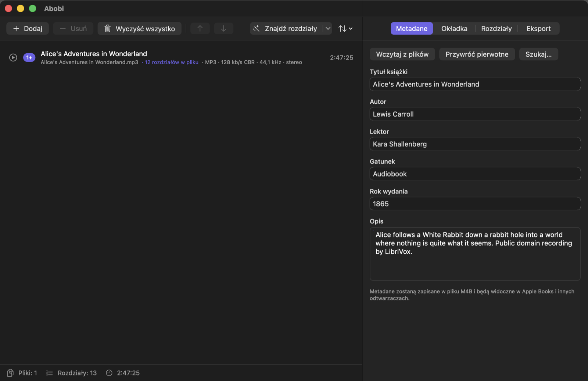Select the Alice's Adventures in Wonderland file title
588x381 pixels.
94,54
